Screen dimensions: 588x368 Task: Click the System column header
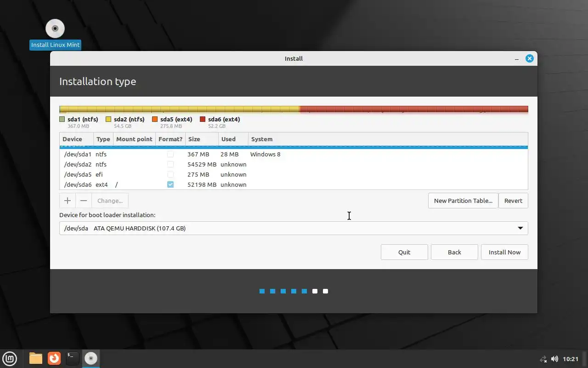[388, 139]
